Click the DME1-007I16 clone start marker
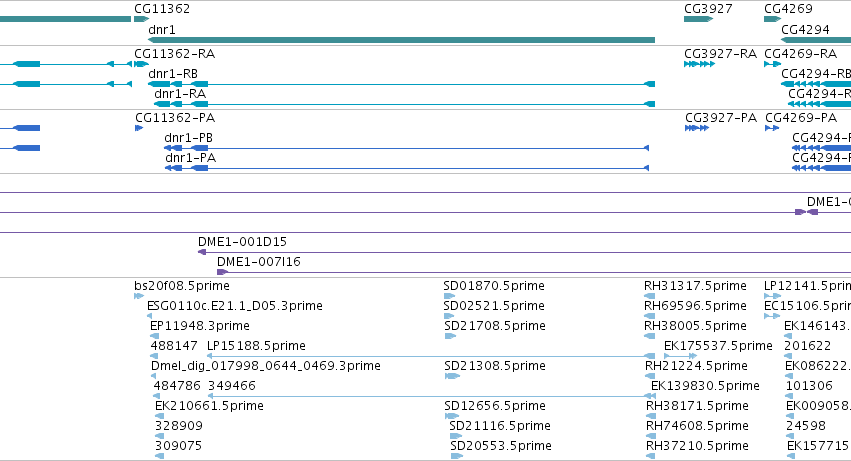Viewport: 851px width, 461px height. pyautogui.click(x=222, y=272)
